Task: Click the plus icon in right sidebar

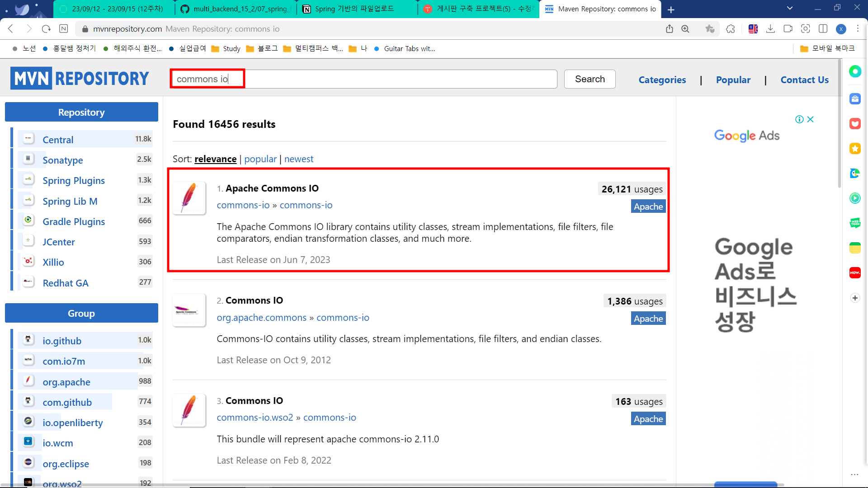Action: tap(855, 298)
